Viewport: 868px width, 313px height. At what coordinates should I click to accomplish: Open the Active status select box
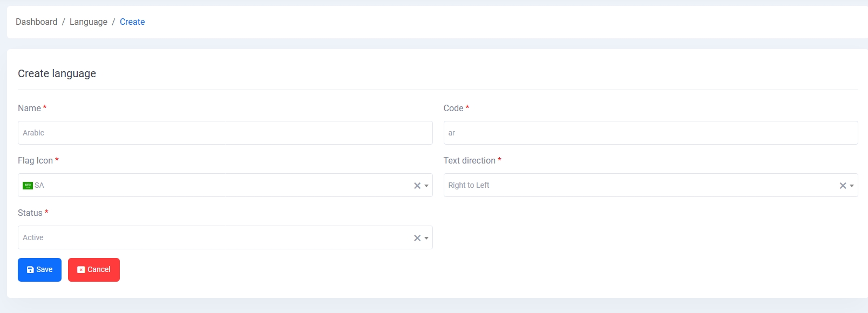tap(216, 237)
